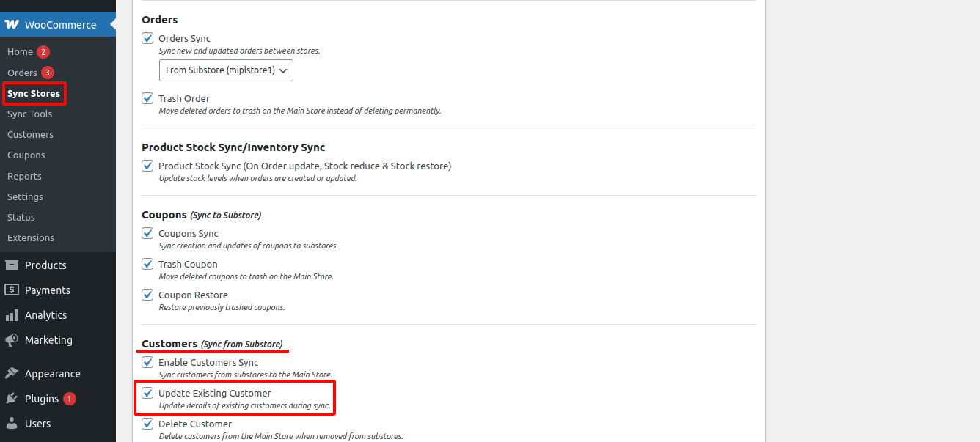Toggle the Delete Customer checkbox

(x=147, y=424)
